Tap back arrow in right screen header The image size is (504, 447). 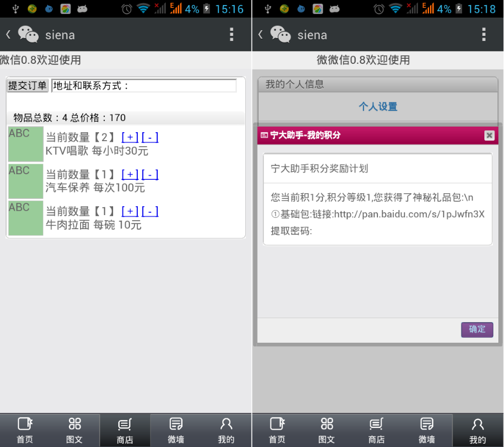tap(260, 34)
